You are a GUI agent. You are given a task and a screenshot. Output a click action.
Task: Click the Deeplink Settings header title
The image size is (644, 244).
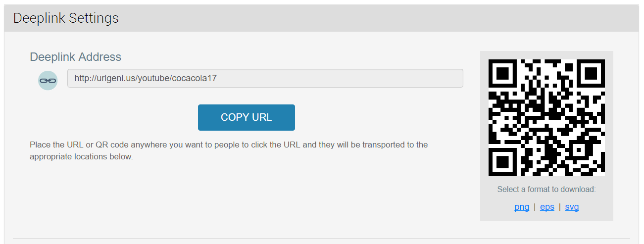point(66,18)
